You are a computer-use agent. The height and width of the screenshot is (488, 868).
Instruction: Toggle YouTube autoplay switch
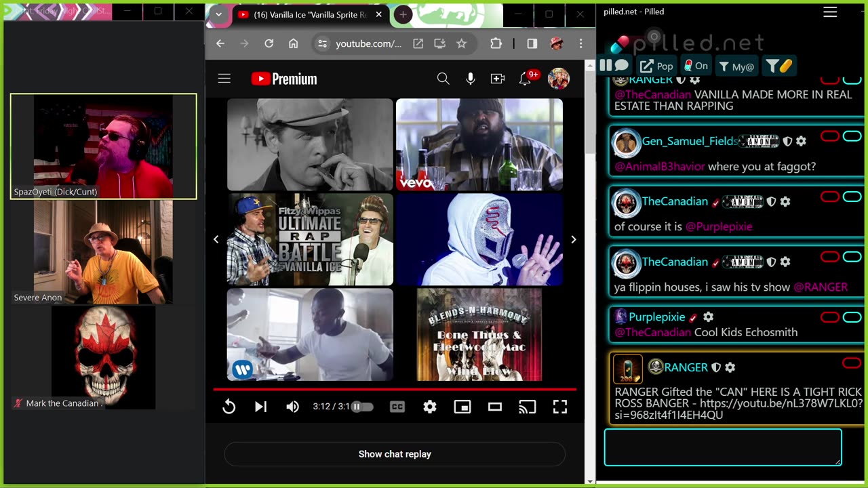pos(361,407)
